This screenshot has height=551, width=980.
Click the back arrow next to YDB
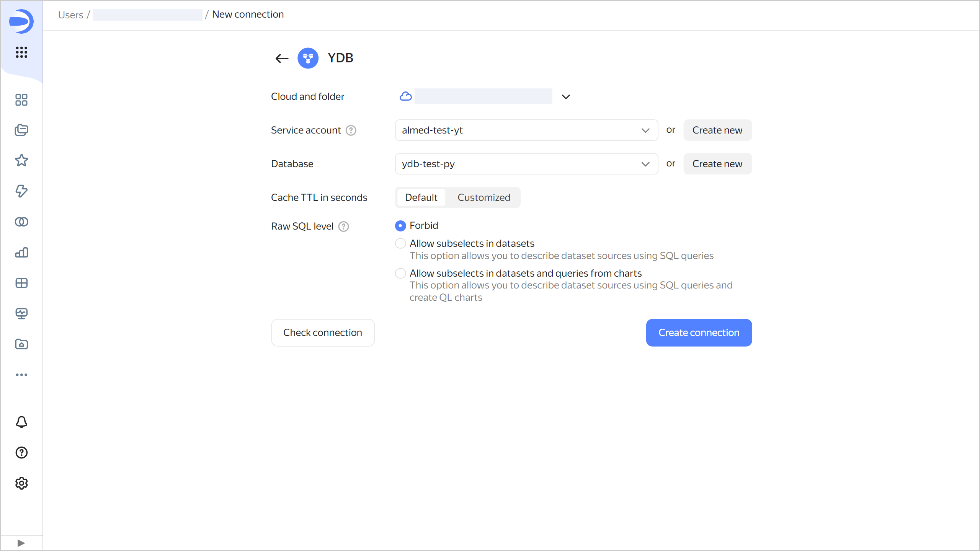(x=282, y=58)
